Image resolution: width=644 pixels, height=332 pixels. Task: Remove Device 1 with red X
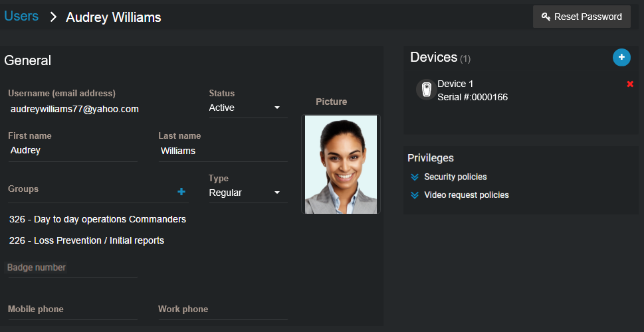[x=630, y=84]
